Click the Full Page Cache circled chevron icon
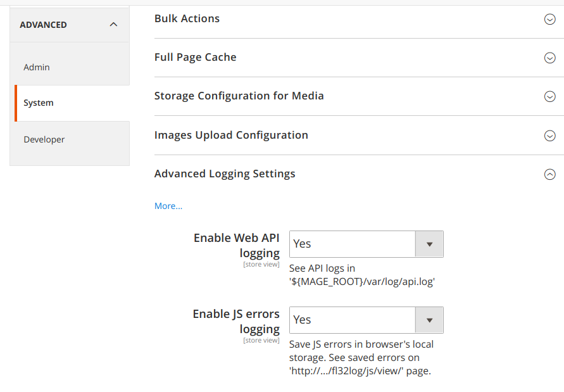 click(549, 58)
